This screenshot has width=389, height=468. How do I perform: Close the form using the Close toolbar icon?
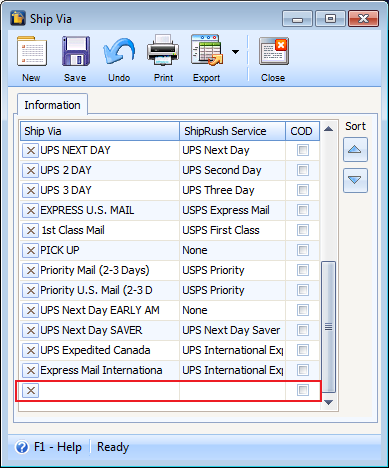[273, 52]
